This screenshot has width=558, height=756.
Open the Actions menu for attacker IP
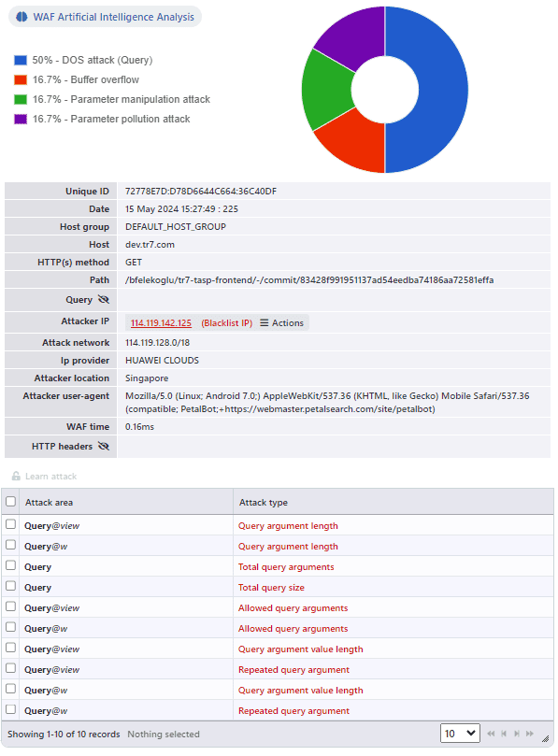pyautogui.click(x=282, y=322)
